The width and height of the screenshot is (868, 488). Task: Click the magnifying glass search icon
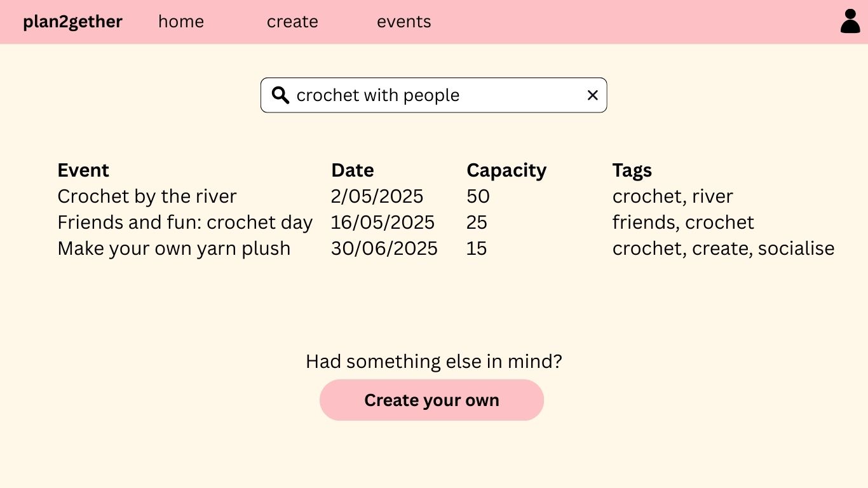[280, 95]
